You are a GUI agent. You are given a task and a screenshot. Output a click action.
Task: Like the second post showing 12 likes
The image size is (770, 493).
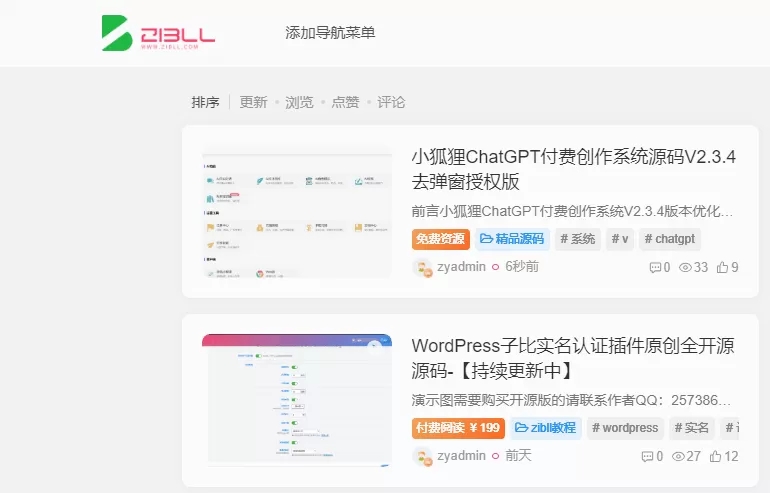coord(715,456)
